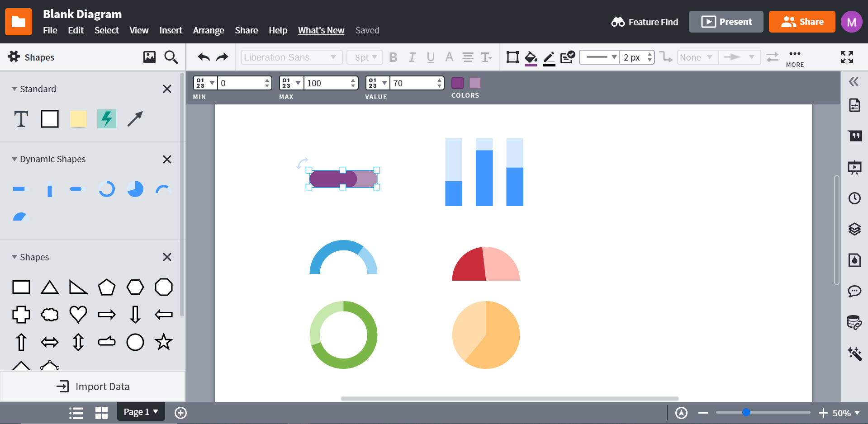Viewport: 868px width, 424px height.
Task: Click the History clock icon
Action: pos(854,198)
